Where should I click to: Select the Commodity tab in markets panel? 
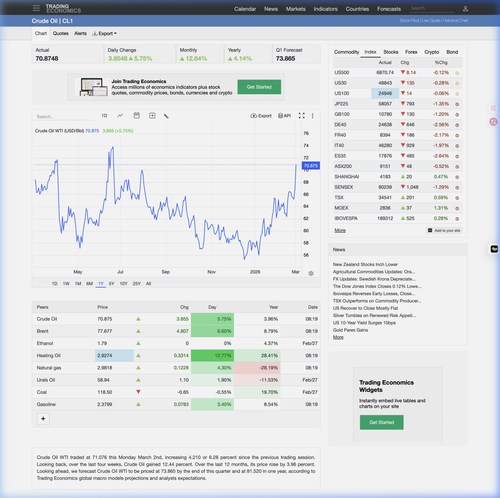pyautogui.click(x=347, y=52)
